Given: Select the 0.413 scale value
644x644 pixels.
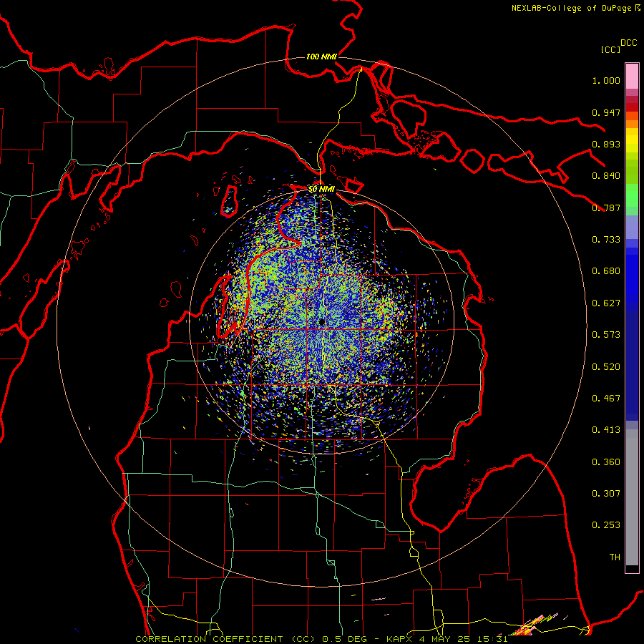Looking at the screenshot, I should pyautogui.click(x=606, y=430).
